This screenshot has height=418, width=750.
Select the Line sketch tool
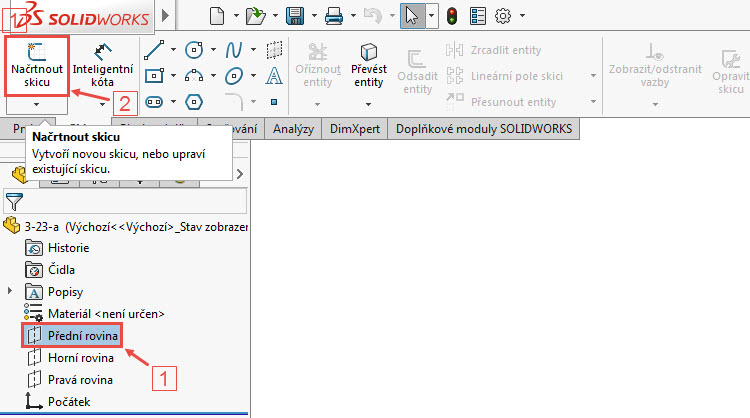pos(154,50)
